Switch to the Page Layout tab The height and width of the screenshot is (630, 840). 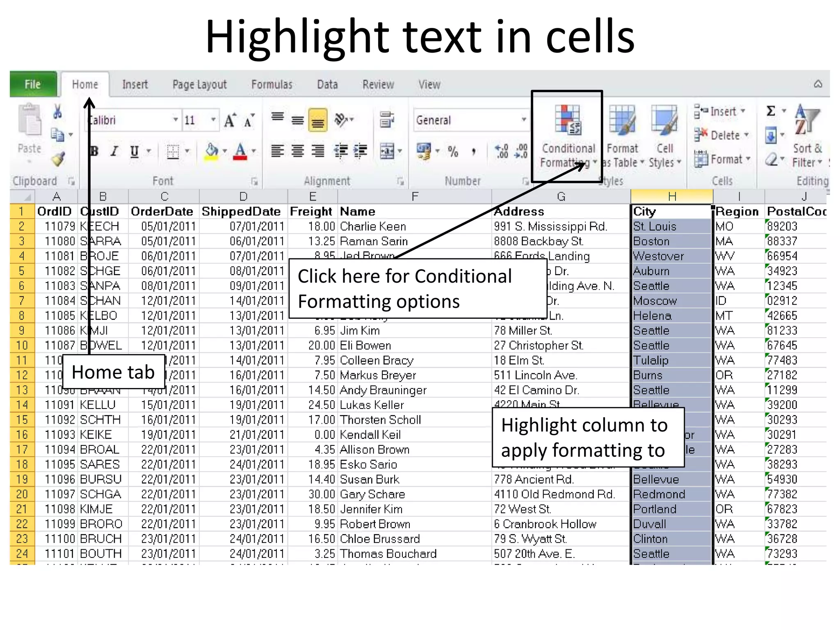pos(199,84)
